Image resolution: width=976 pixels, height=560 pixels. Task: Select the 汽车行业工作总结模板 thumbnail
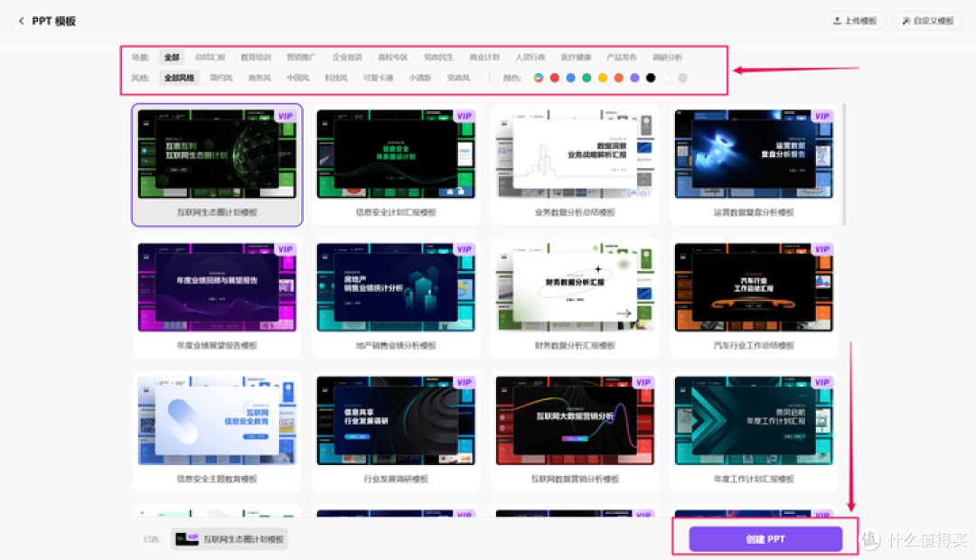(754, 287)
